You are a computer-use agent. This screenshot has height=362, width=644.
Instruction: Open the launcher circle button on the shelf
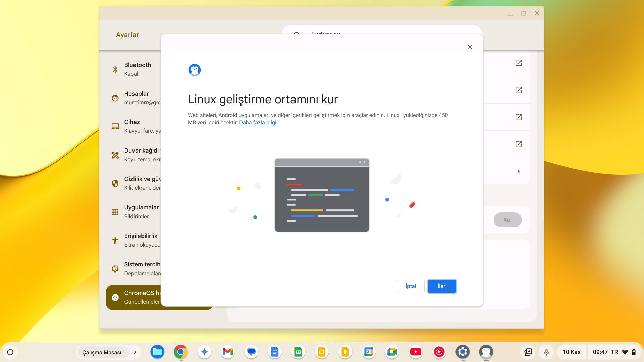click(10, 352)
